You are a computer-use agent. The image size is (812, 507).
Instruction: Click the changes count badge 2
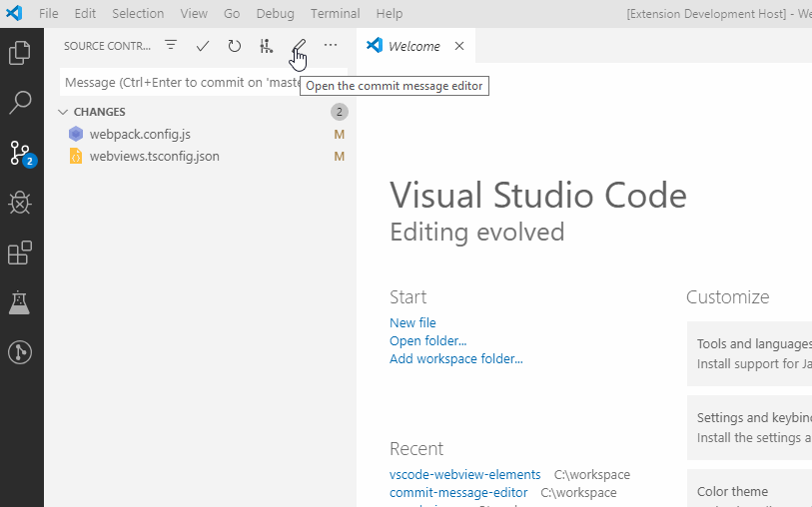[x=340, y=112]
